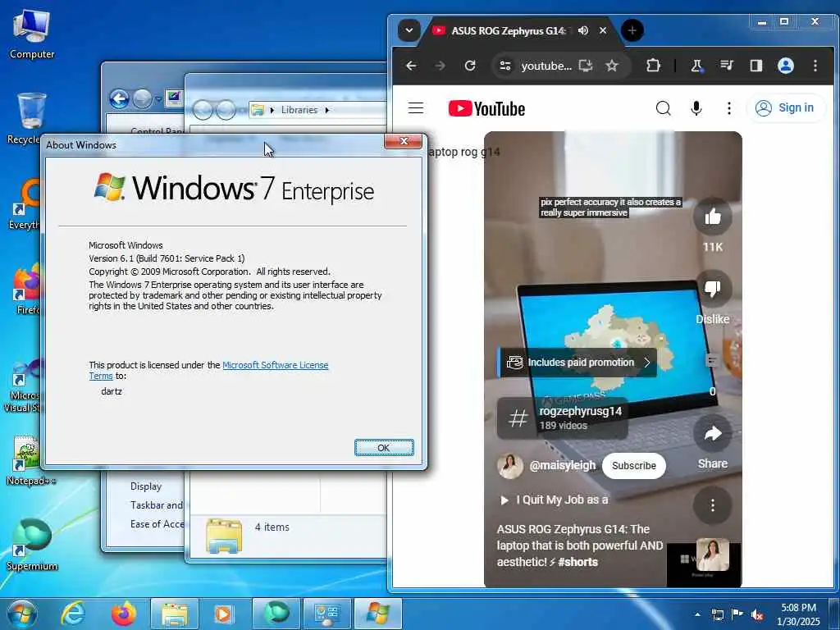840x630 pixels.
Task: Mute the ASUS ROG Zephyrus tab audio
Action: pos(583,30)
